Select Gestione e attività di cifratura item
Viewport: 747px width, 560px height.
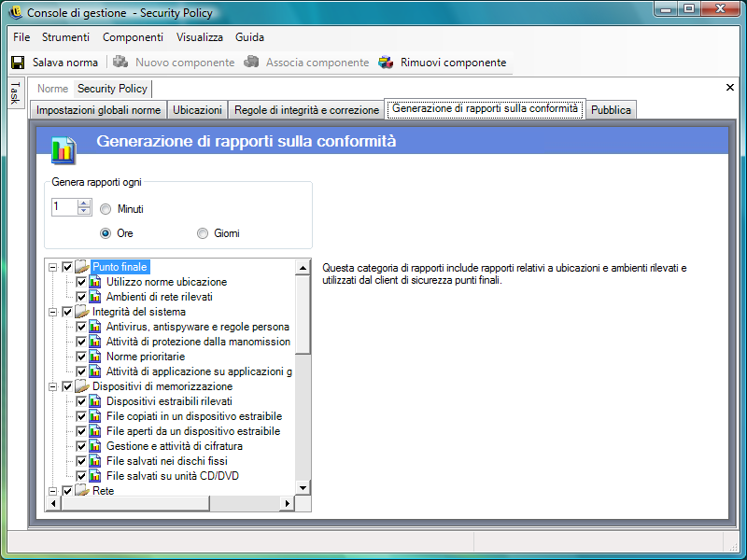click(x=175, y=446)
